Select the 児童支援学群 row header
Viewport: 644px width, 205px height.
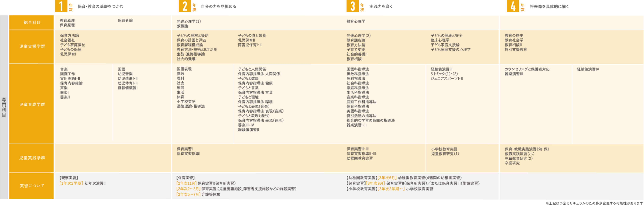(31, 47)
